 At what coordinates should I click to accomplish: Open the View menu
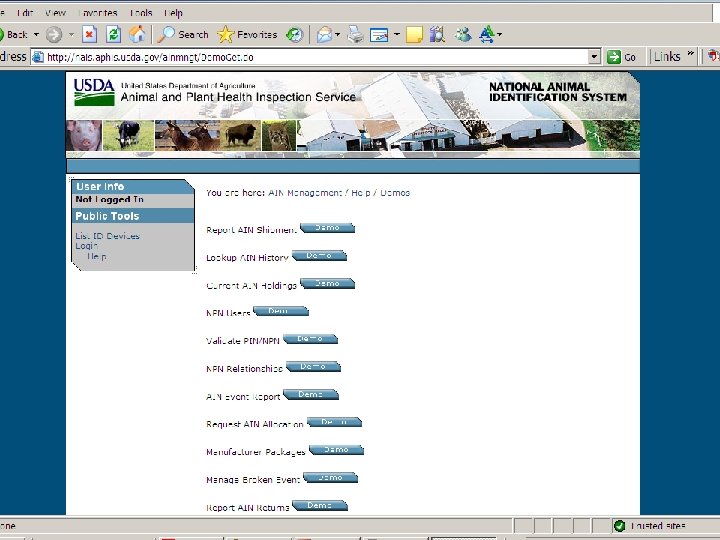click(x=55, y=13)
